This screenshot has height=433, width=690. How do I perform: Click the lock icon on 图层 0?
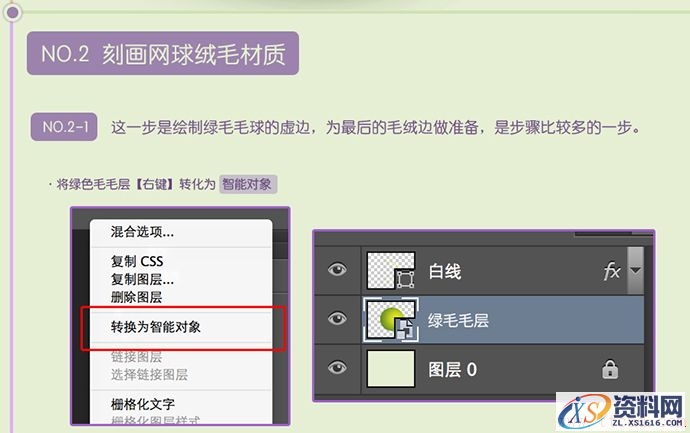coord(610,370)
